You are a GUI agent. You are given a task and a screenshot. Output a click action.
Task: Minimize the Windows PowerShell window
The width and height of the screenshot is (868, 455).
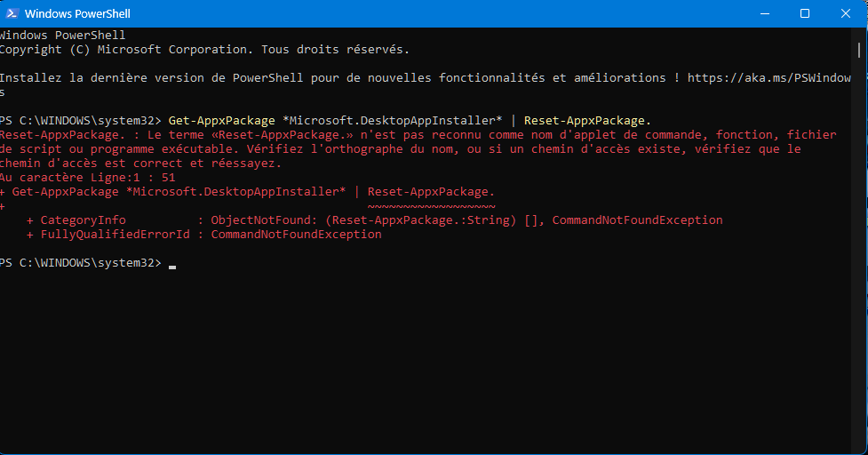(764, 13)
